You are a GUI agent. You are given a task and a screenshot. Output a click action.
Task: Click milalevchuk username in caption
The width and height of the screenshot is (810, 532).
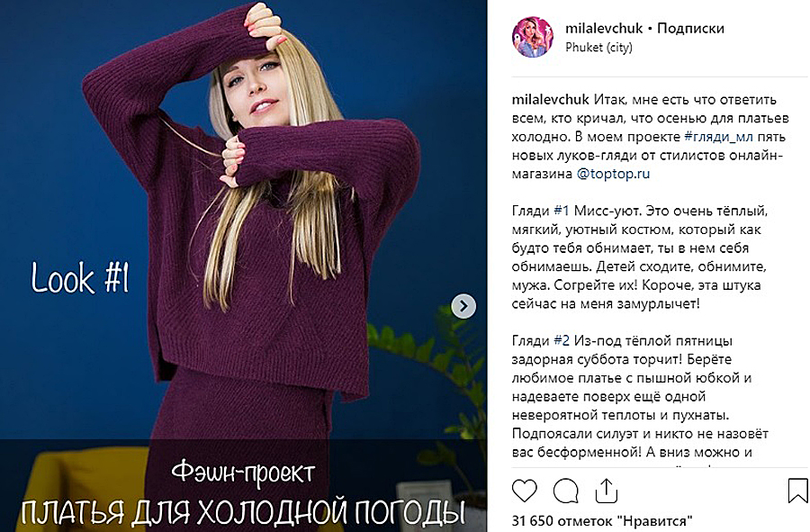(550, 100)
